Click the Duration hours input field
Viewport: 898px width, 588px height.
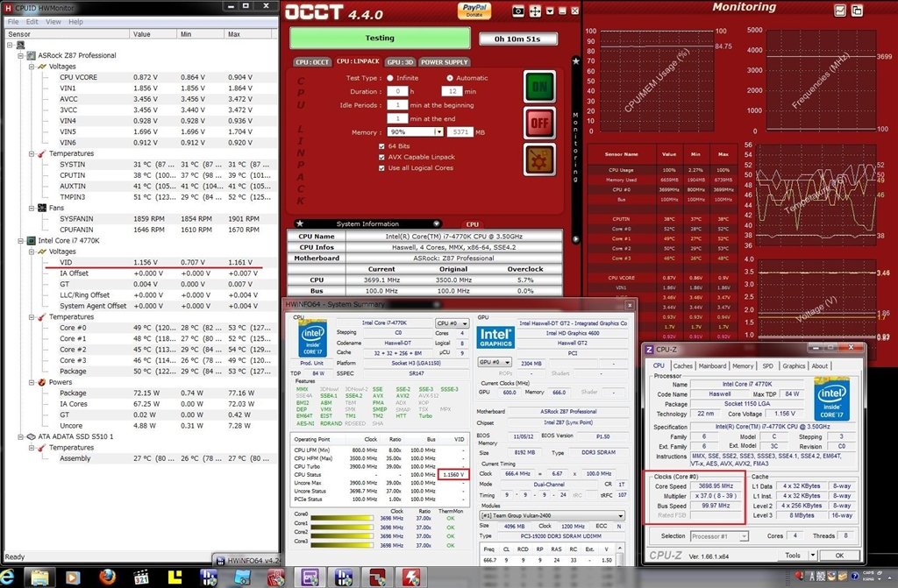[397, 91]
